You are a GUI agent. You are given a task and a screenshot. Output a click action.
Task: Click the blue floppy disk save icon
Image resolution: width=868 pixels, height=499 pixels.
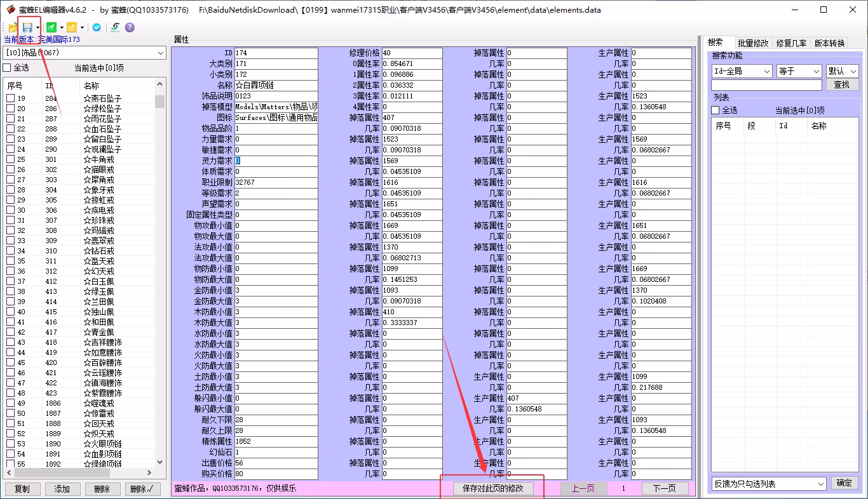(x=27, y=27)
